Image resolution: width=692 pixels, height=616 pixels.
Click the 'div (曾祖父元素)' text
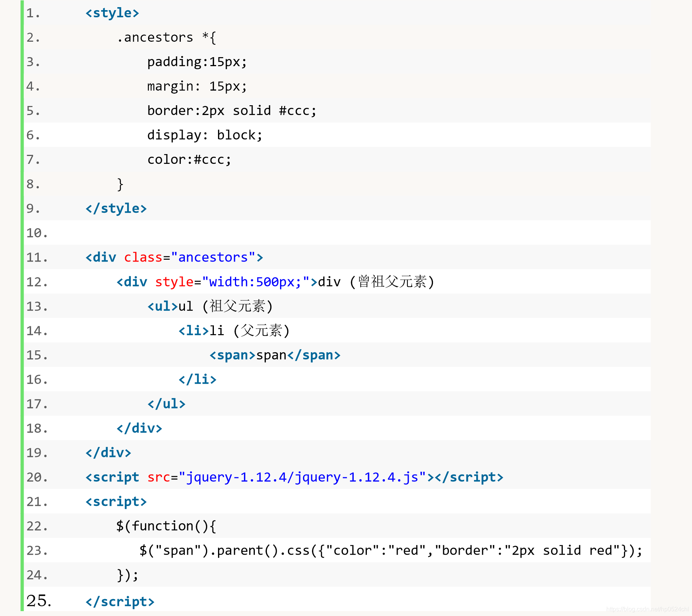tap(376, 282)
